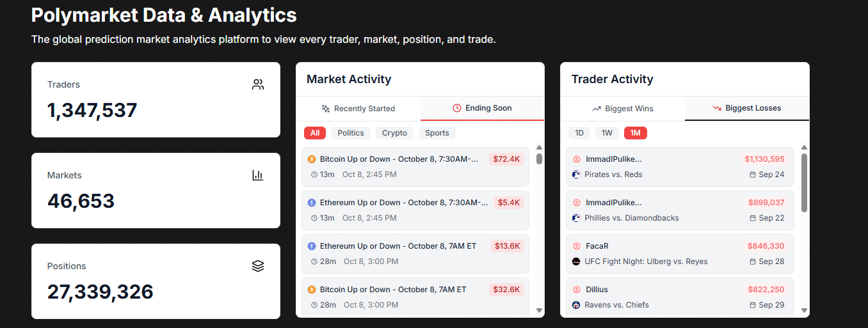868x328 pixels.
Task: Click the Market Activity scrollbar thumb
Action: (539, 159)
